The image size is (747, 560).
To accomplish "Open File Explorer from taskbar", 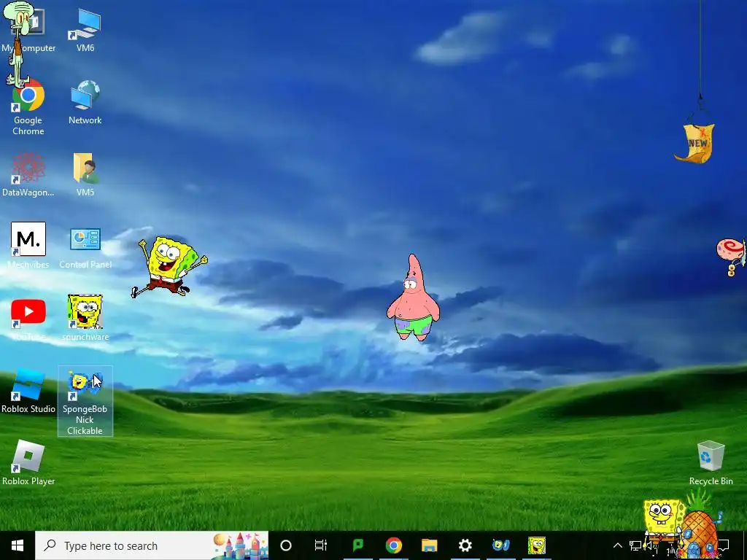I will [429, 545].
